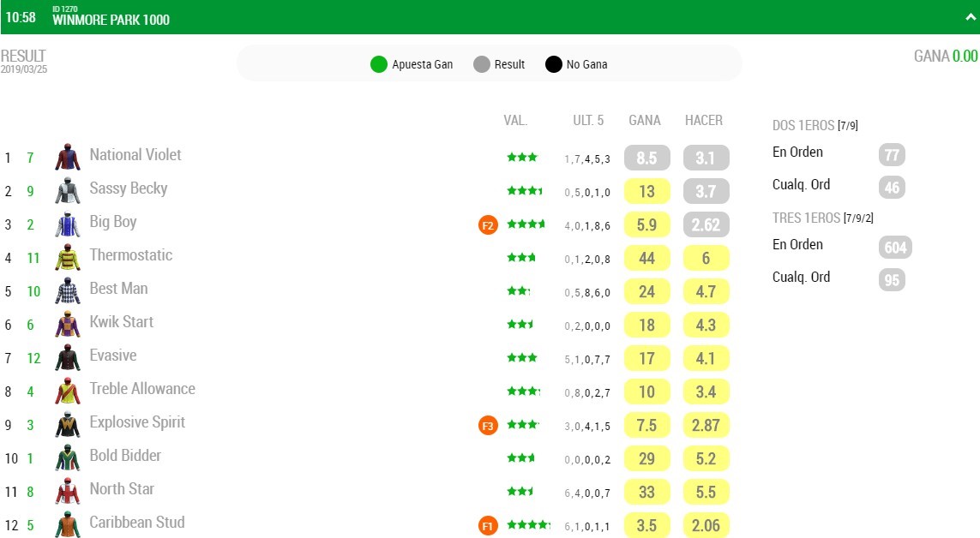Select the 2.06 Hacer odds for Caribbean Stud

pyautogui.click(x=706, y=525)
